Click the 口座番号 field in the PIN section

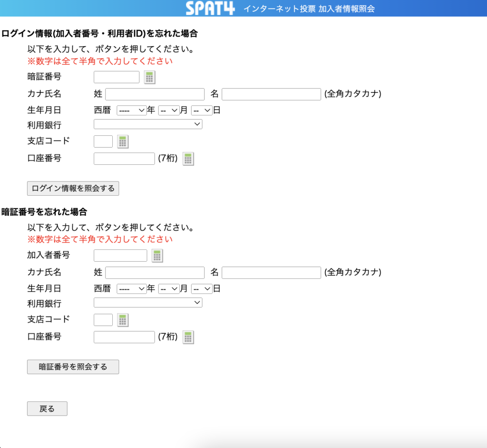[124, 337]
